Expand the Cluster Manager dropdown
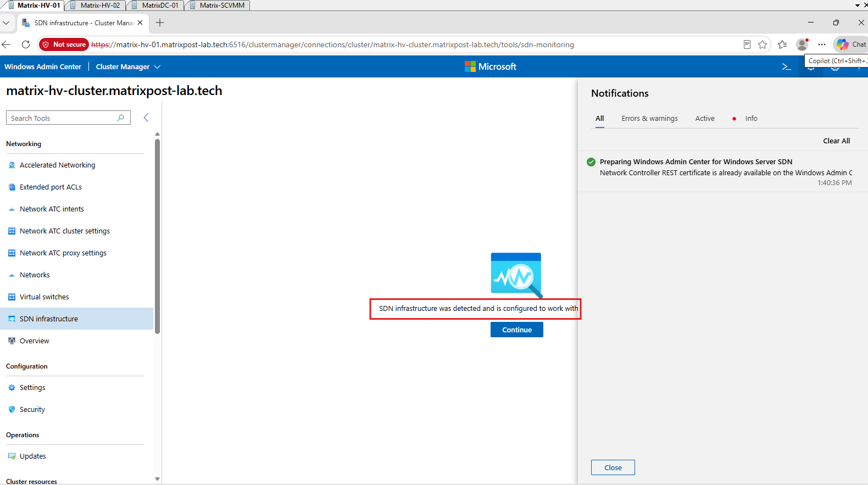The height and width of the screenshot is (485, 868). coord(128,66)
